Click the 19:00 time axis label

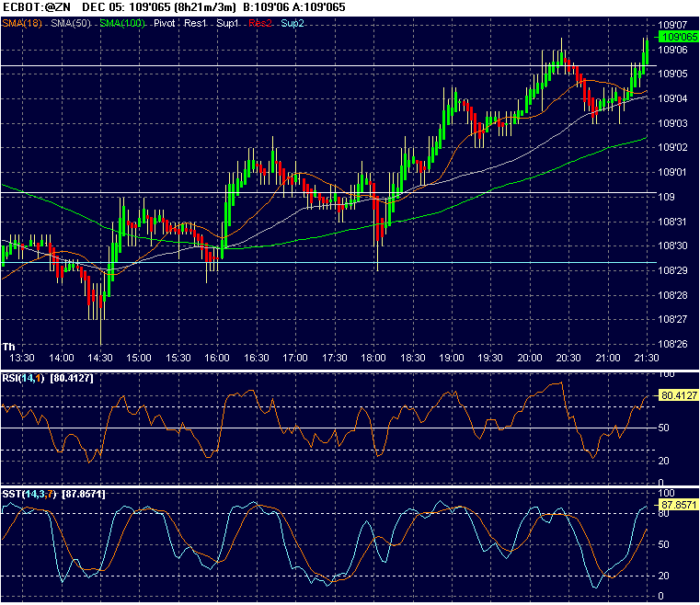[452, 359]
